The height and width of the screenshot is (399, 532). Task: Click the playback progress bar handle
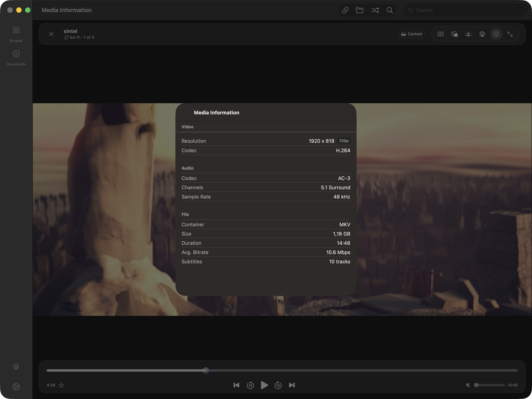[206, 370]
